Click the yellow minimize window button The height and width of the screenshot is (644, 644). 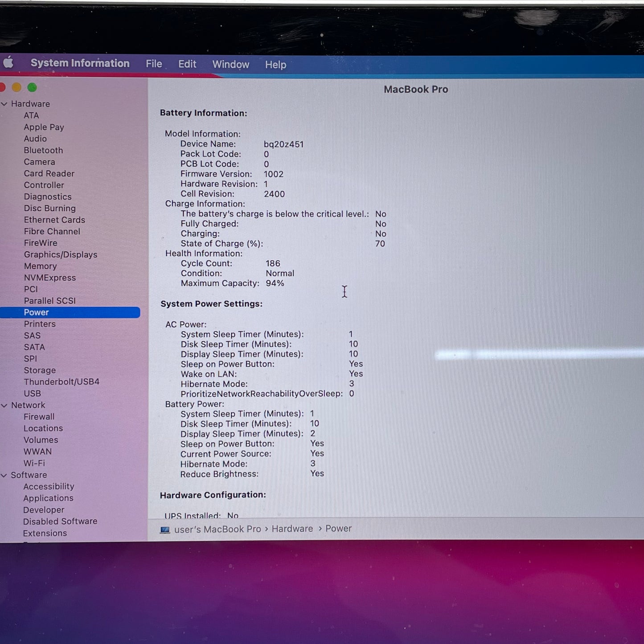point(16,87)
